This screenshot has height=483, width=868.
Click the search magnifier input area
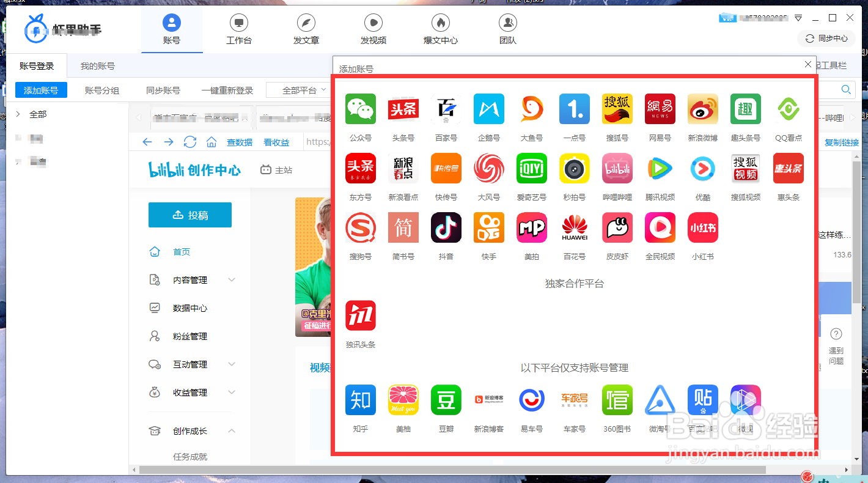(x=846, y=89)
